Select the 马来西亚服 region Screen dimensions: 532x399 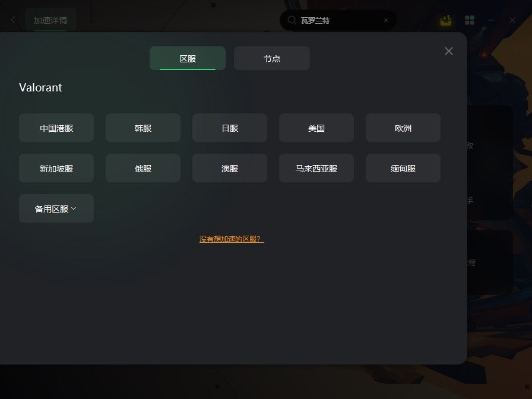[316, 168]
